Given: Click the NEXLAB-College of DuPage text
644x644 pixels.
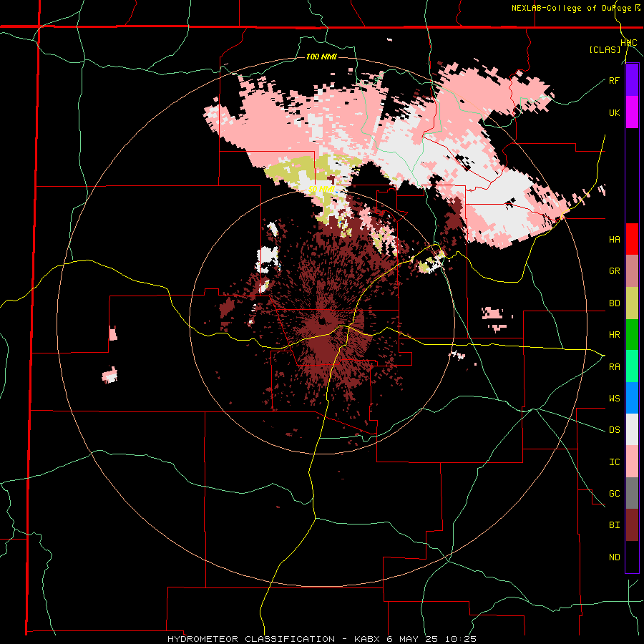Looking at the screenshot, I should [571, 8].
